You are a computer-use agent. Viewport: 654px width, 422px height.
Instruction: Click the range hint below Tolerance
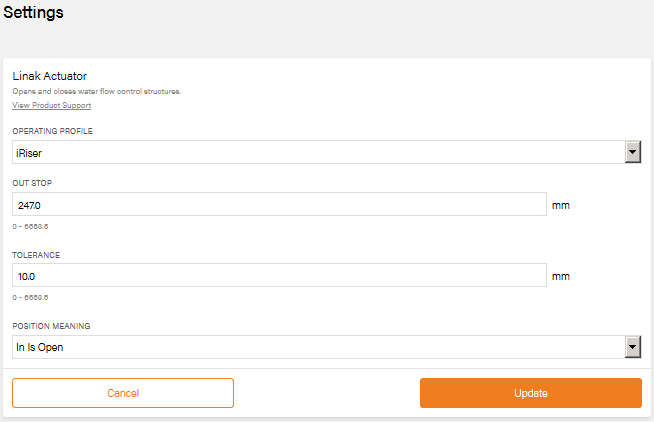click(x=30, y=297)
